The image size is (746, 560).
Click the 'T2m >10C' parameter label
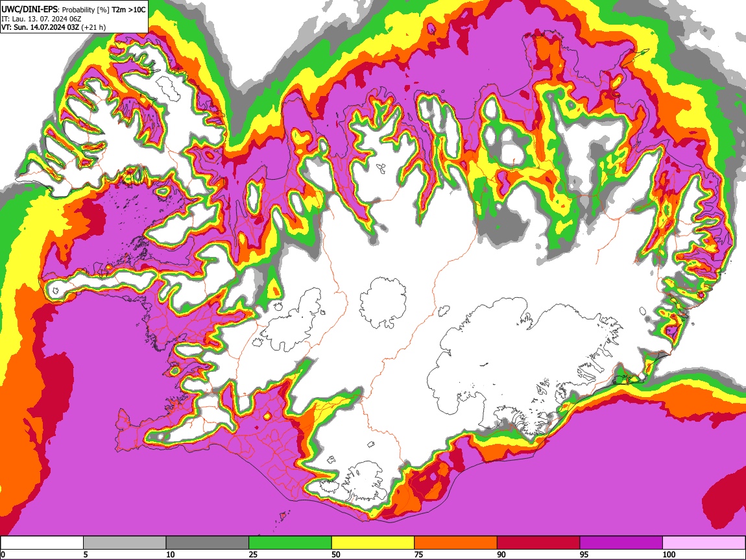[x=128, y=10]
